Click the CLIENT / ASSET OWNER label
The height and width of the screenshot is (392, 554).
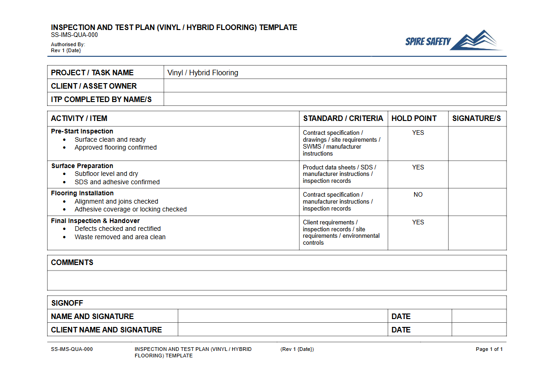(x=94, y=86)
